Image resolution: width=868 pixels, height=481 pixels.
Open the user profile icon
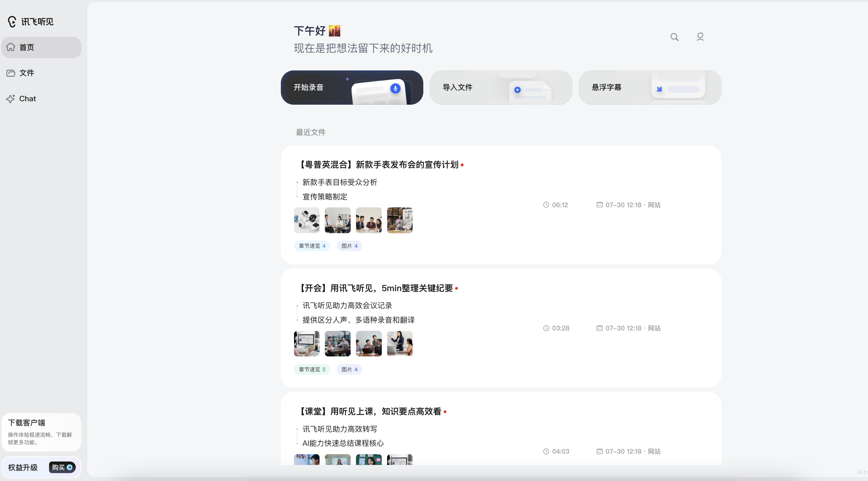[x=700, y=37]
